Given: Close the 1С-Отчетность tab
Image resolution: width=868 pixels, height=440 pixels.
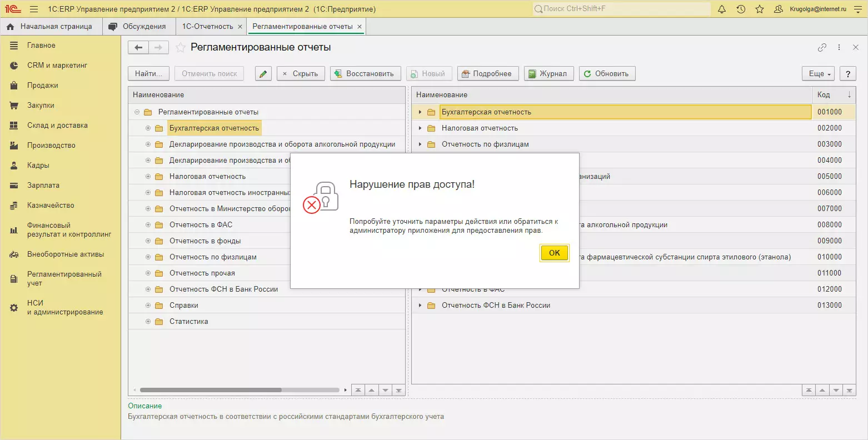Looking at the screenshot, I should 240,27.
